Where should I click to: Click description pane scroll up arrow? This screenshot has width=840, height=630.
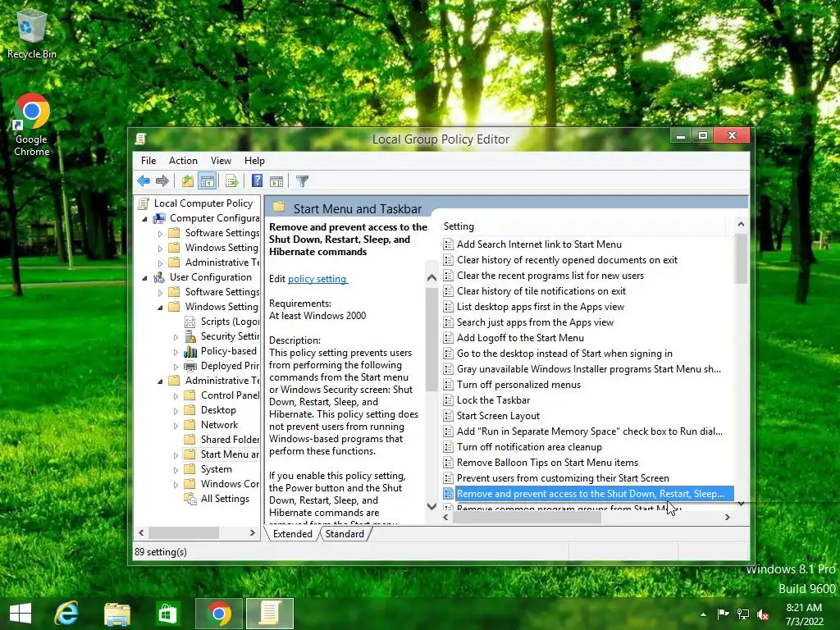[431, 277]
